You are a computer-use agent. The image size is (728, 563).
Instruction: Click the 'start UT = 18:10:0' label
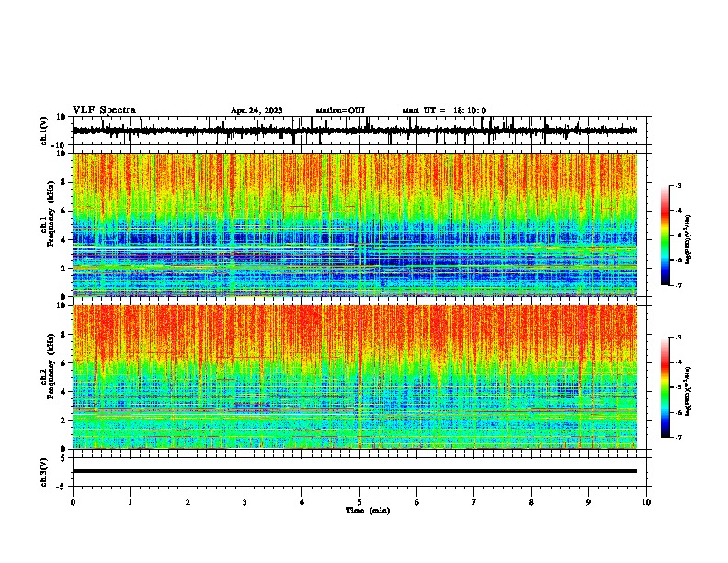click(444, 110)
